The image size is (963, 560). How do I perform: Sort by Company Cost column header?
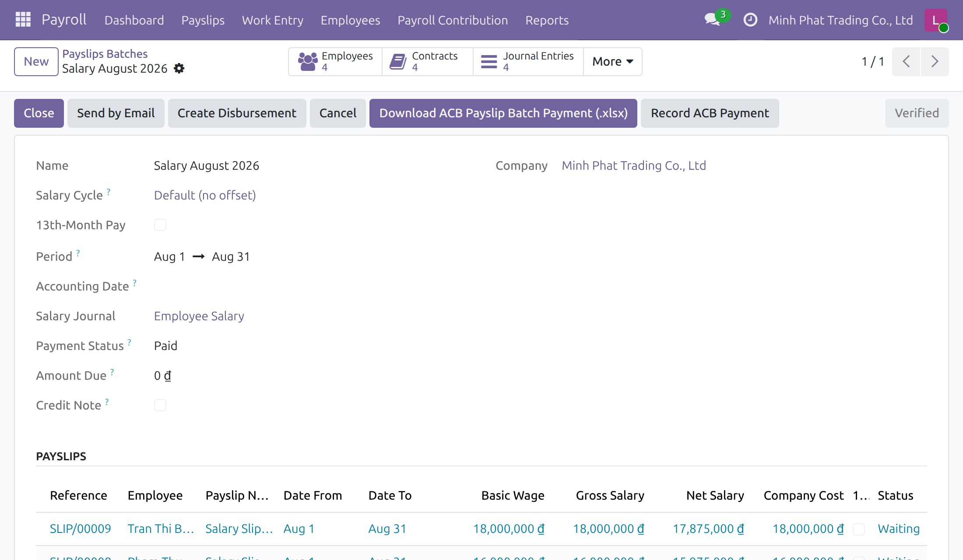pyautogui.click(x=804, y=495)
